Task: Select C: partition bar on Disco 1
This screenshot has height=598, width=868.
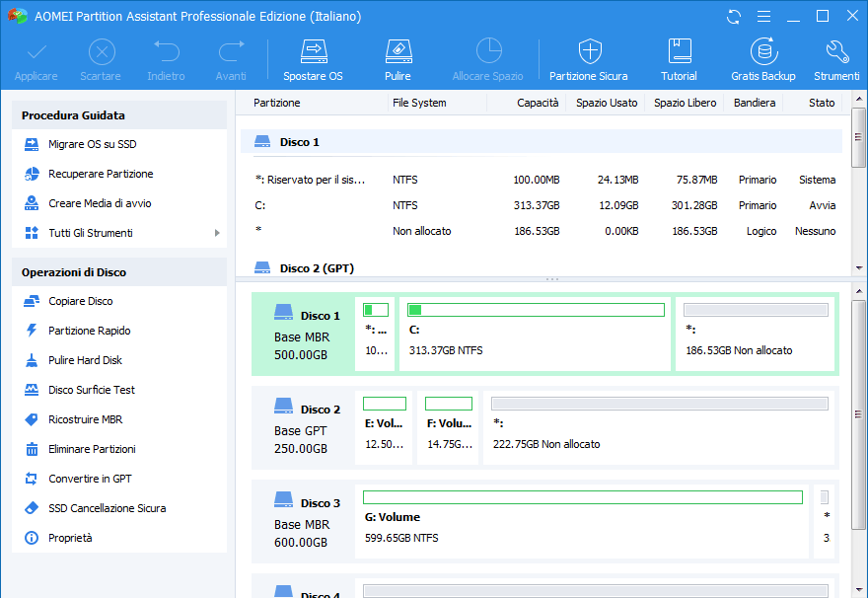Action: click(535, 334)
